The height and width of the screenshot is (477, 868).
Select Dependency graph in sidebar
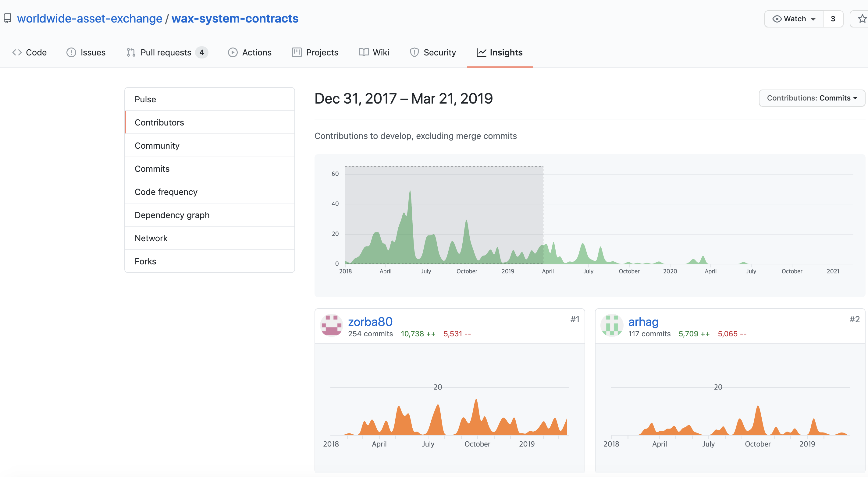click(172, 215)
